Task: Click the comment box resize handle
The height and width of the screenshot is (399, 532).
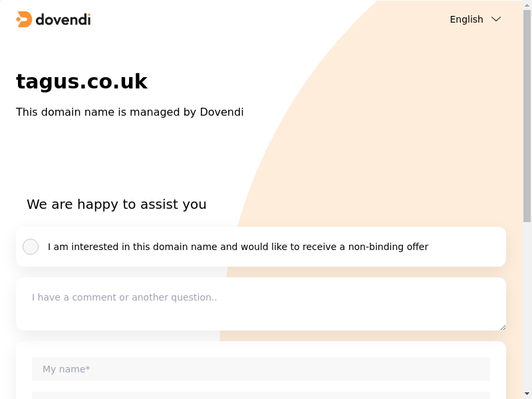Action: (503, 327)
